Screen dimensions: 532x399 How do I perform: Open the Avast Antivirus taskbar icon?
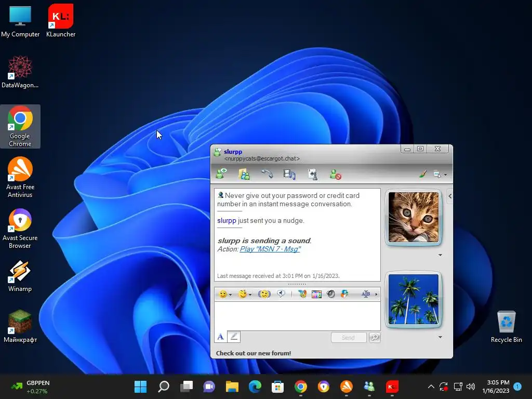[x=347, y=387]
